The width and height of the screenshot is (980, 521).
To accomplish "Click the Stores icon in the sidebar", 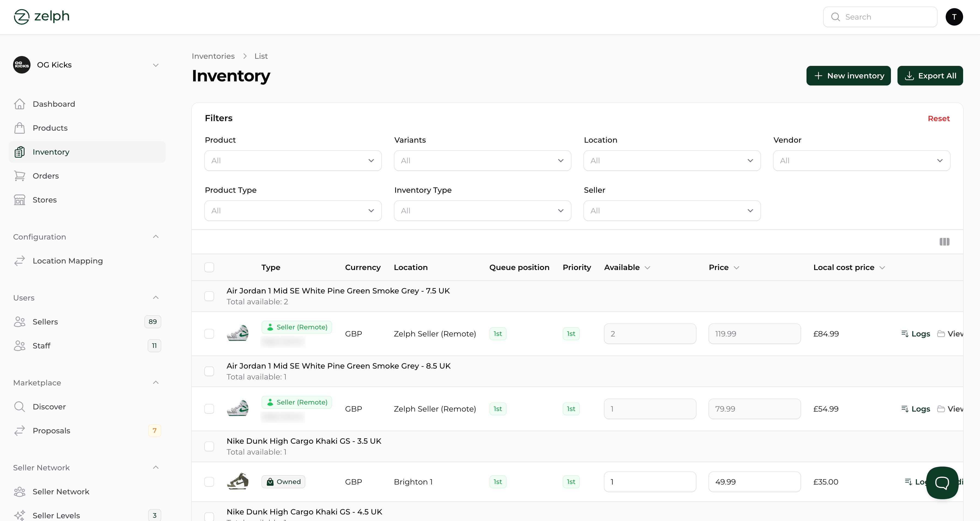I will 20,200.
